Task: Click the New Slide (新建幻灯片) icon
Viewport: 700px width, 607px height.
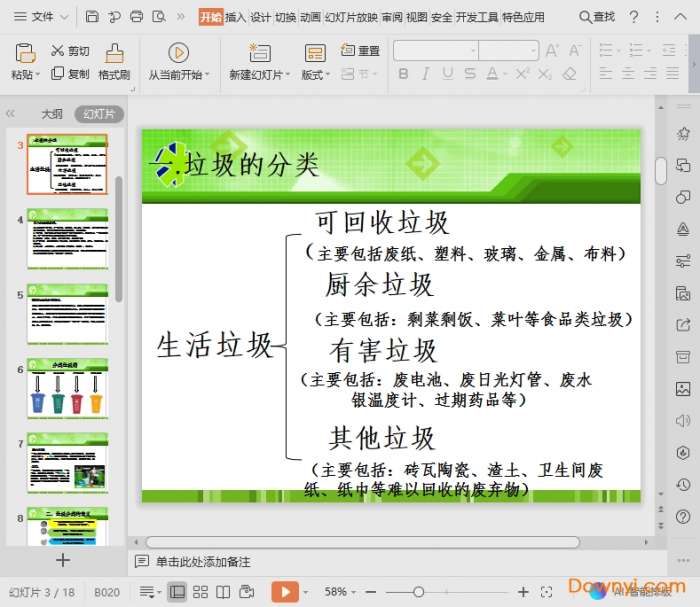Action: coord(260,53)
